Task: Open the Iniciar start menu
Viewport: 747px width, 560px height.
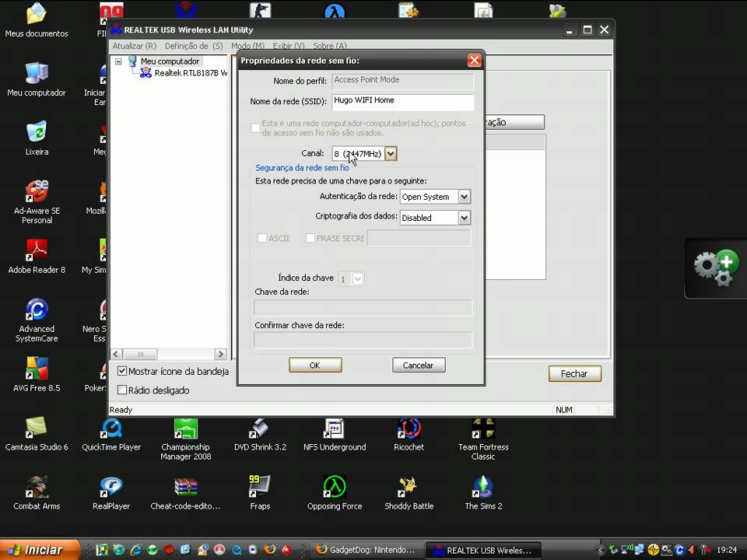Action: point(39,550)
